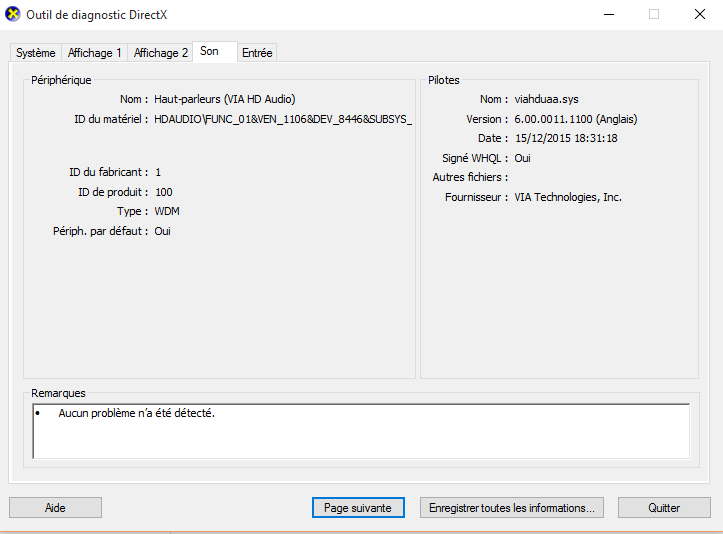Select the Son tab
This screenshot has width=723, height=534.
[215, 51]
